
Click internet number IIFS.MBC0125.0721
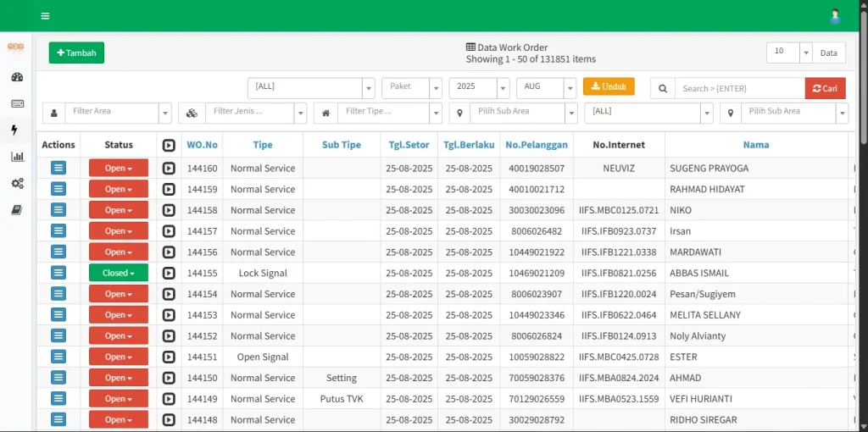[619, 210]
